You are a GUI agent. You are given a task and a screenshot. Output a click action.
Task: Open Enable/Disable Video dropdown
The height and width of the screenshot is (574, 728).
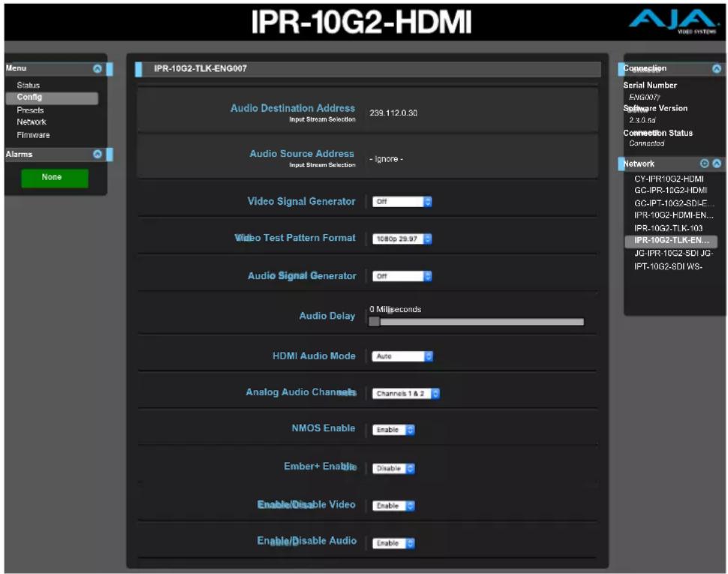pyautogui.click(x=394, y=506)
